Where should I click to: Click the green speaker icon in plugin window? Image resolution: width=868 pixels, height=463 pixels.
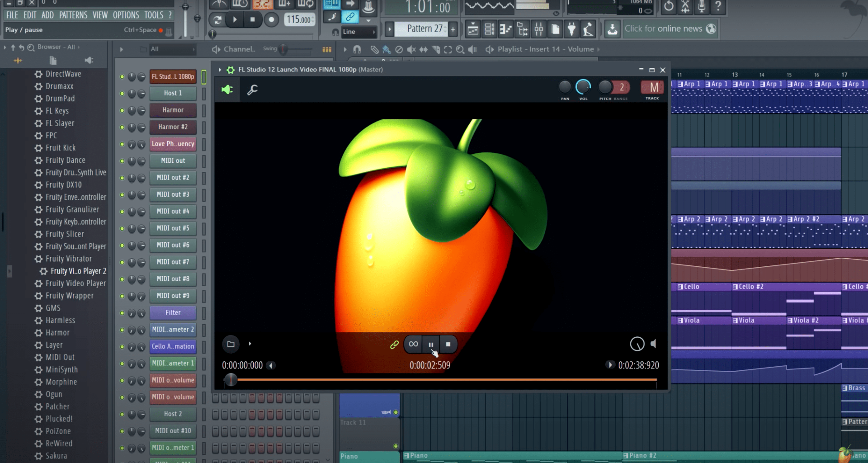click(x=227, y=90)
